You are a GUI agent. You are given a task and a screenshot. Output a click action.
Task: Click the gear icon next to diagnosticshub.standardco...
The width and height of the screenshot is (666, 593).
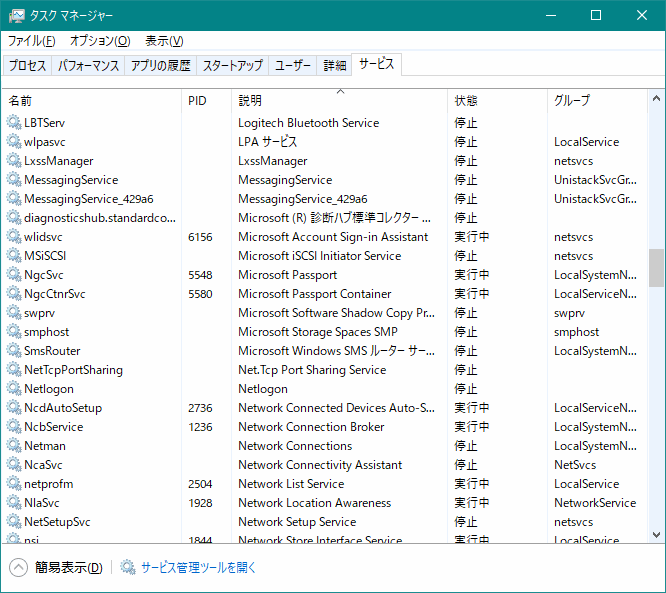point(14,217)
